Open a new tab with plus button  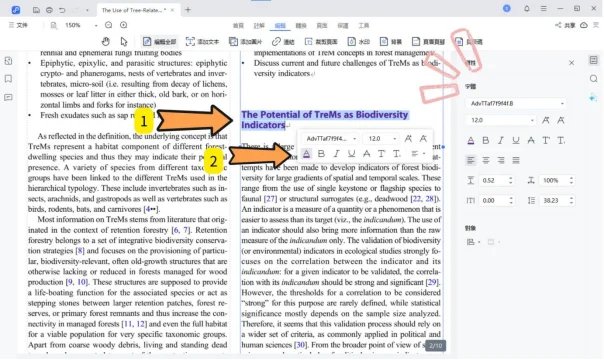[x=188, y=10]
